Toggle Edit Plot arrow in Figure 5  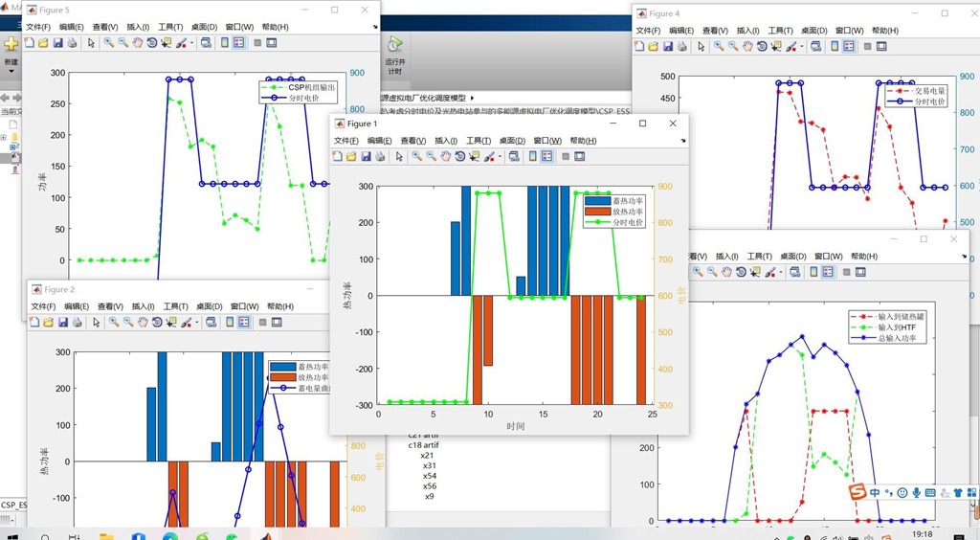pyautogui.click(x=91, y=42)
